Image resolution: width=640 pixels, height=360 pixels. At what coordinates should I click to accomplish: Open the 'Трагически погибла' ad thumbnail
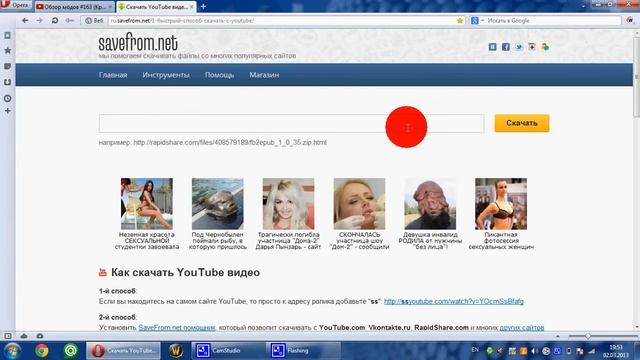coord(288,203)
